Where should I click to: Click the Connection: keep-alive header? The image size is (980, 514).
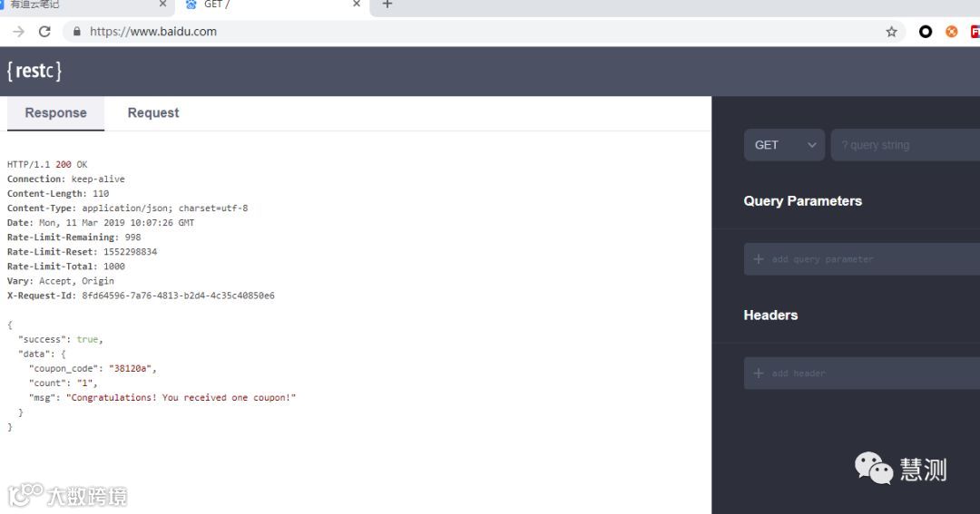(x=66, y=179)
